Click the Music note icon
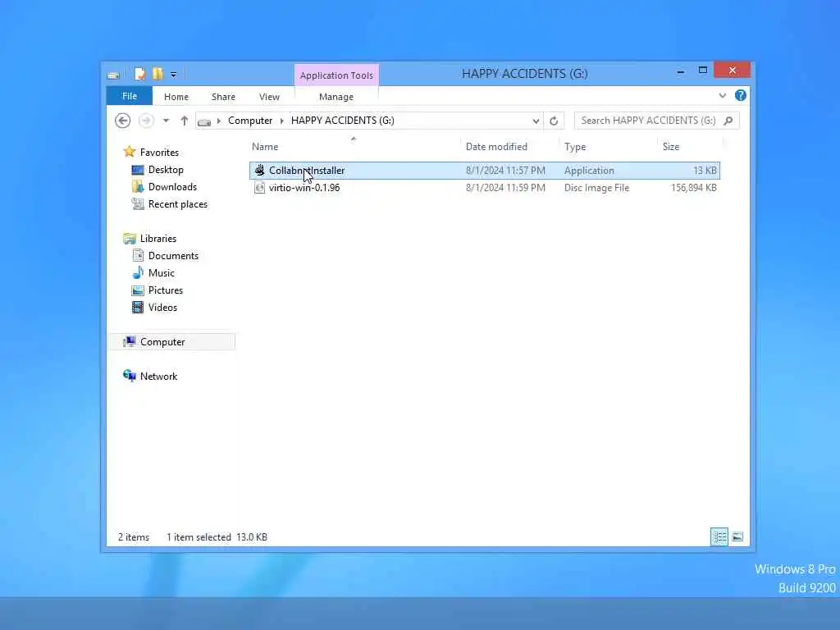 (x=138, y=272)
